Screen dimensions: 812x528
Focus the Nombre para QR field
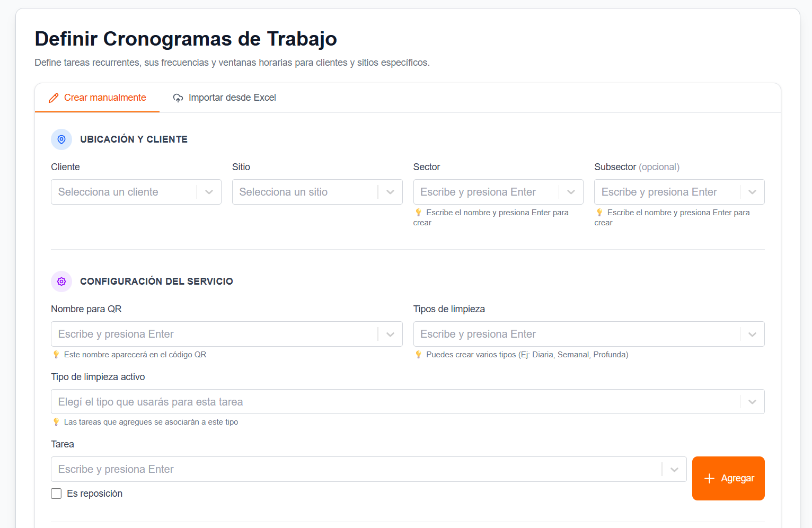click(x=226, y=334)
